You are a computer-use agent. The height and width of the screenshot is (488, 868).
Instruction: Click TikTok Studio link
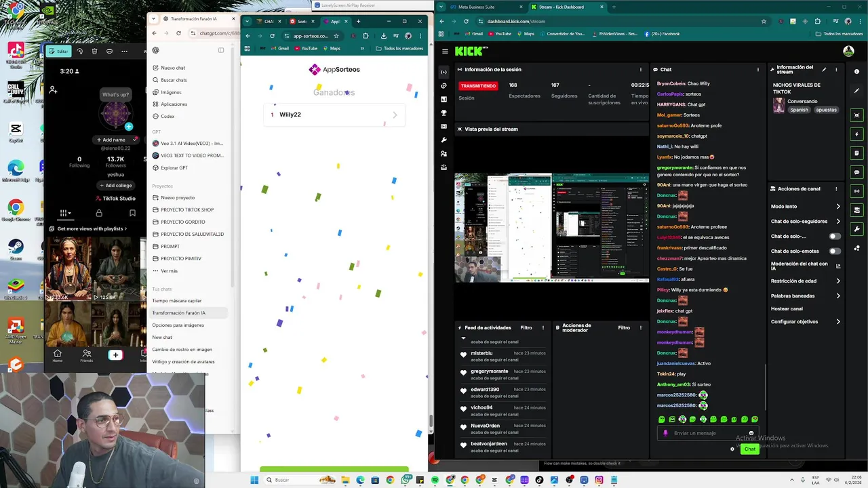(x=115, y=199)
